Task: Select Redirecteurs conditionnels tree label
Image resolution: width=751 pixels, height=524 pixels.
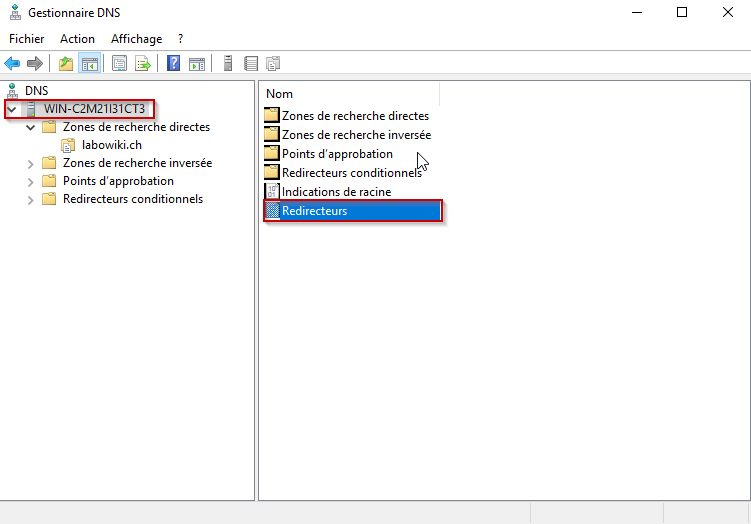Action: click(133, 199)
